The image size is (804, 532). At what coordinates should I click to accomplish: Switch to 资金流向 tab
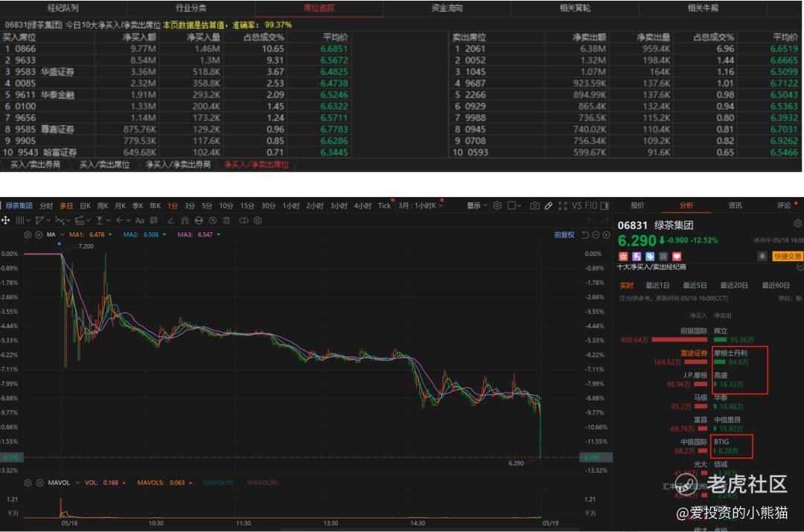447,7
